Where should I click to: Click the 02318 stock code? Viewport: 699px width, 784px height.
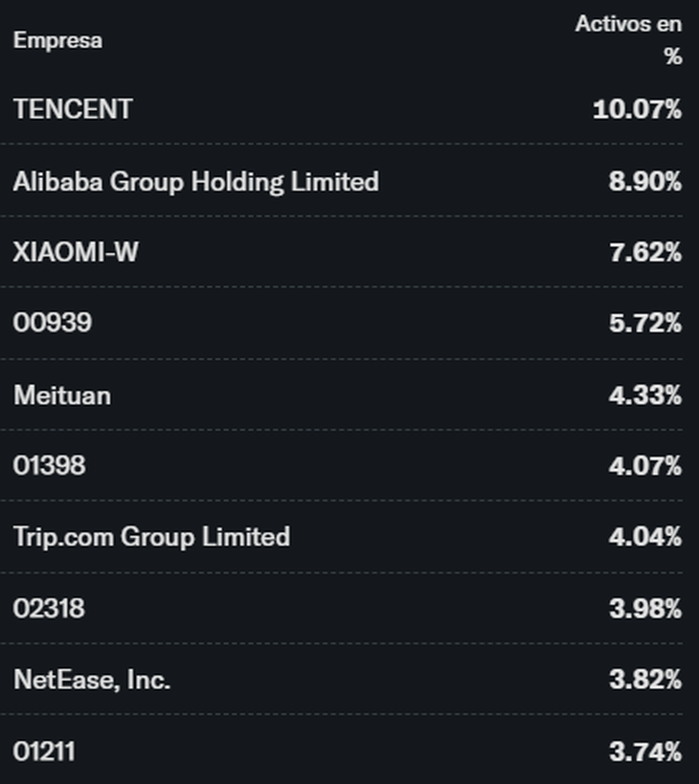[x=49, y=608]
